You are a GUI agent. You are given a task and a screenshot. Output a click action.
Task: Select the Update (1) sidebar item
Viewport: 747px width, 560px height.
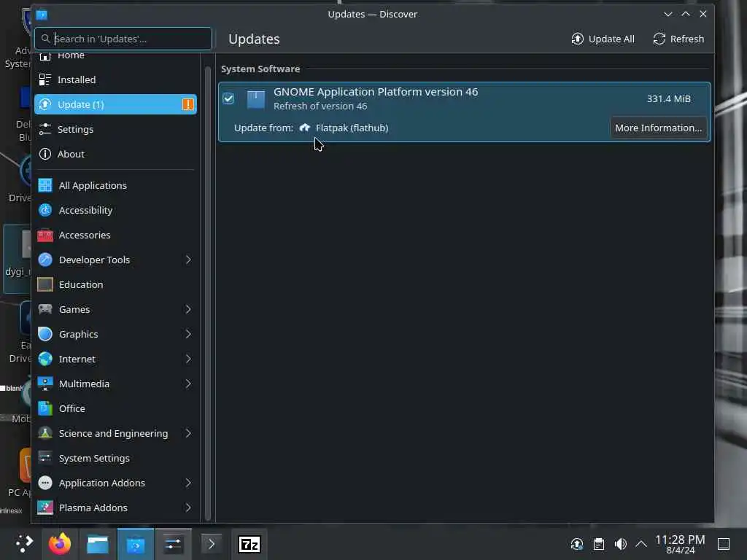pyautogui.click(x=115, y=104)
